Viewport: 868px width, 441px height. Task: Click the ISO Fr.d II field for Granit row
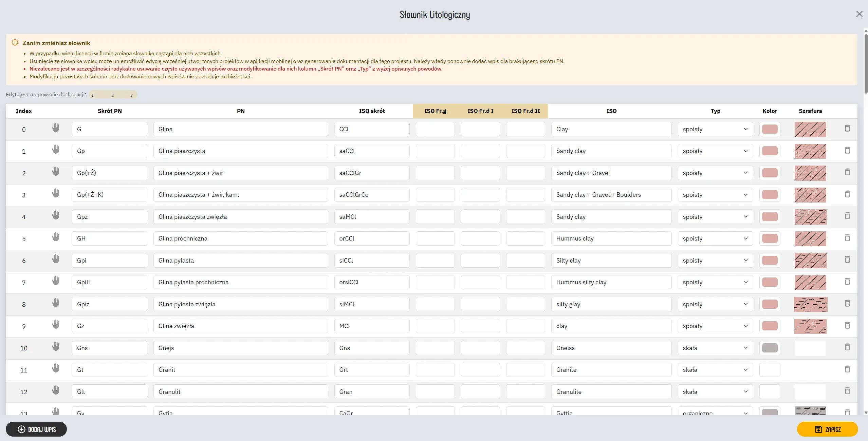[x=525, y=370]
